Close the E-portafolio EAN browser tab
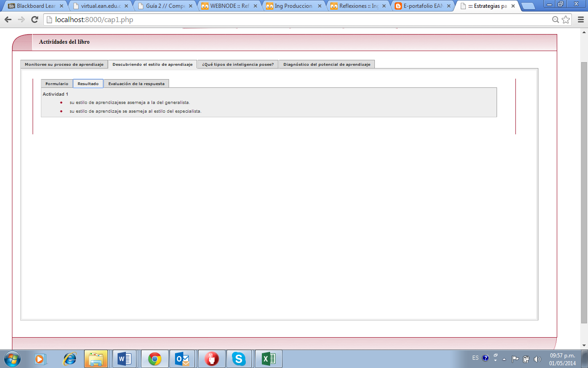Screen dimensions: 588x368 448,6
